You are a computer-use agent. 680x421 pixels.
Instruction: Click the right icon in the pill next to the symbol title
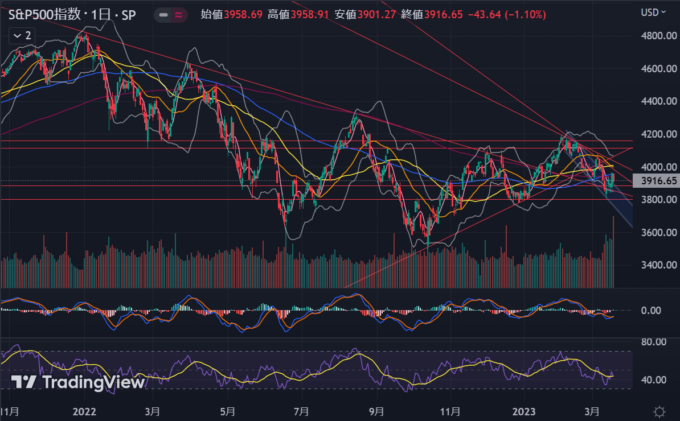[x=180, y=14]
